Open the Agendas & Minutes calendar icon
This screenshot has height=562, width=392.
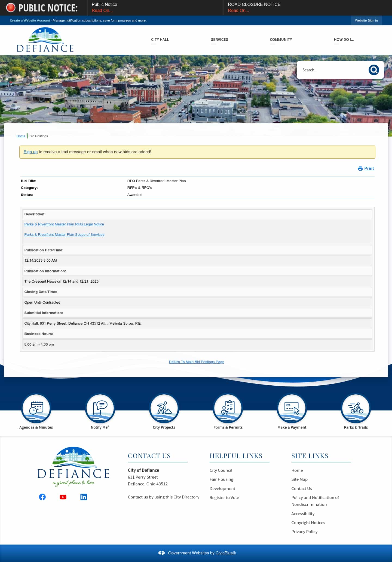36,408
